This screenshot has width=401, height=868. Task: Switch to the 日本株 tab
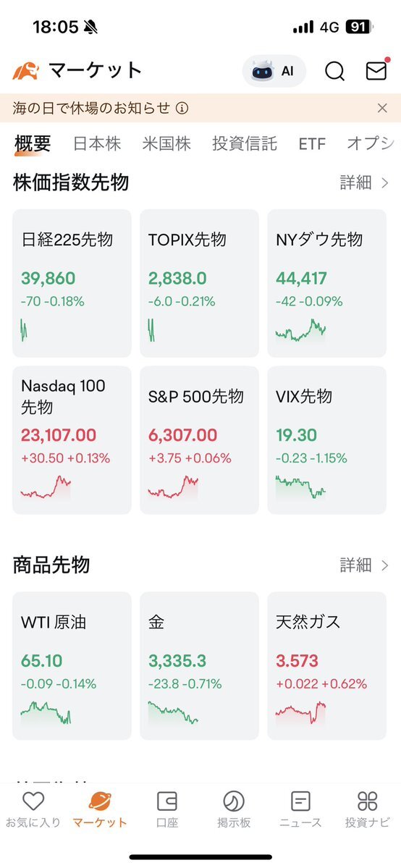coord(97,145)
